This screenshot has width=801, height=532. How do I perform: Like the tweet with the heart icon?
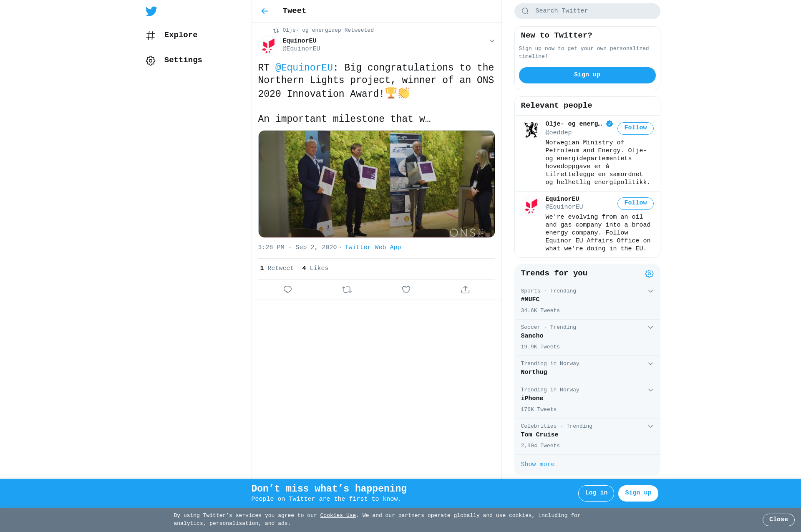coord(406,290)
